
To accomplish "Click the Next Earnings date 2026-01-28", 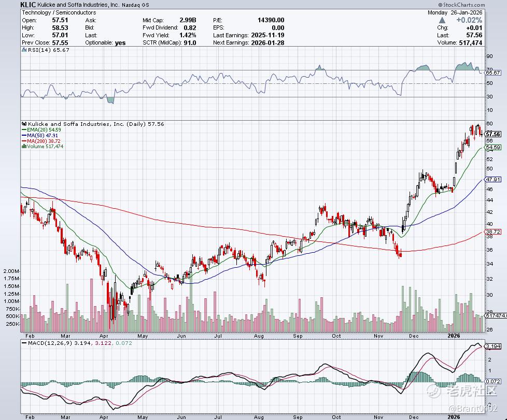I will [x=267, y=42].
